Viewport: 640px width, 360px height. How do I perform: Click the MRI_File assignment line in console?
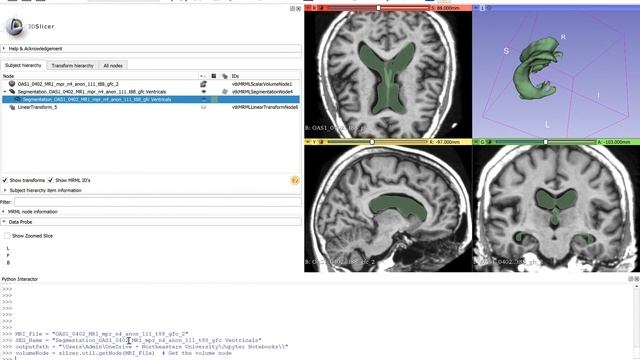coord(102,334)
